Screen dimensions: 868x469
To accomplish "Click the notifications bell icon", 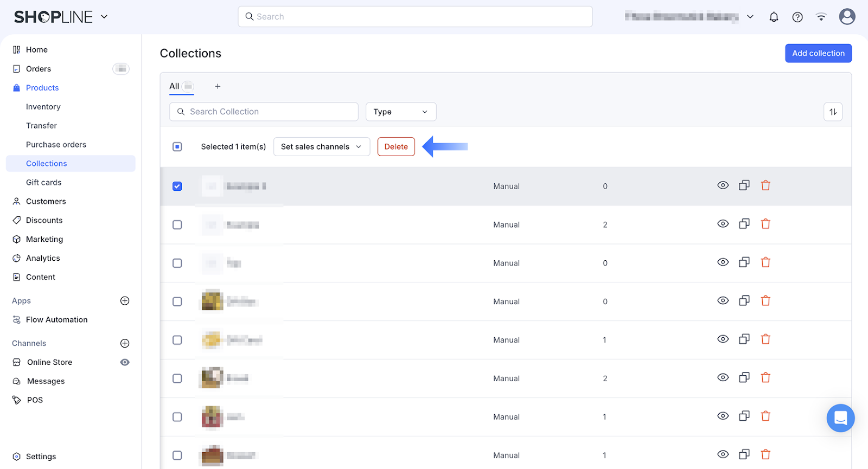I will click(774, 17).
